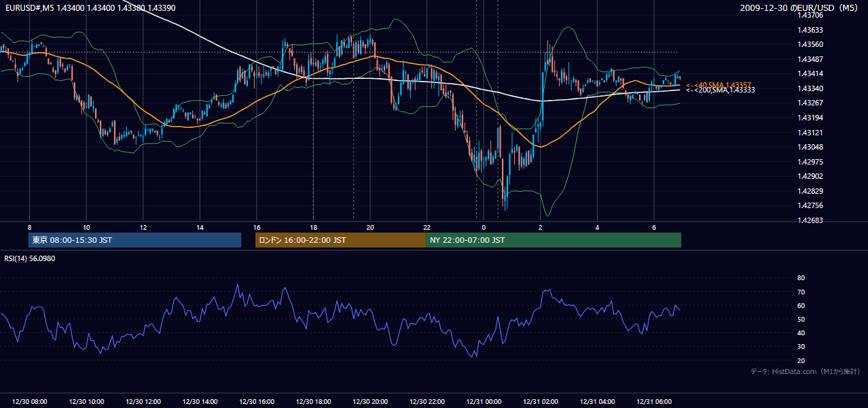Click the 200 SMA 1.43333 white label
The image size is (868, 408).
[x=721, y=90]
